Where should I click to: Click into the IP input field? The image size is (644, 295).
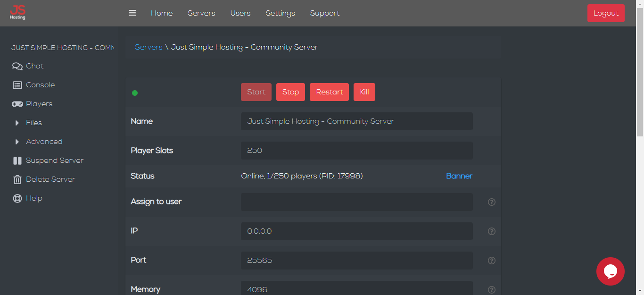point(357,231)
